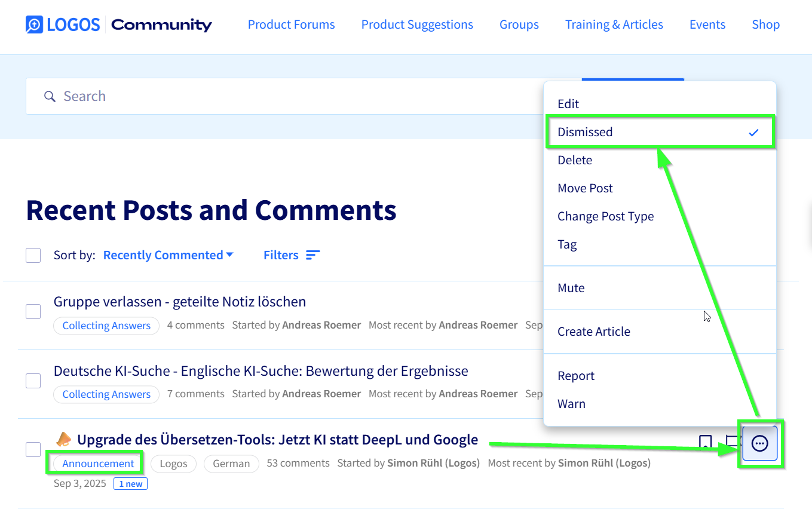Go to Training & Articles

point(614,24)
